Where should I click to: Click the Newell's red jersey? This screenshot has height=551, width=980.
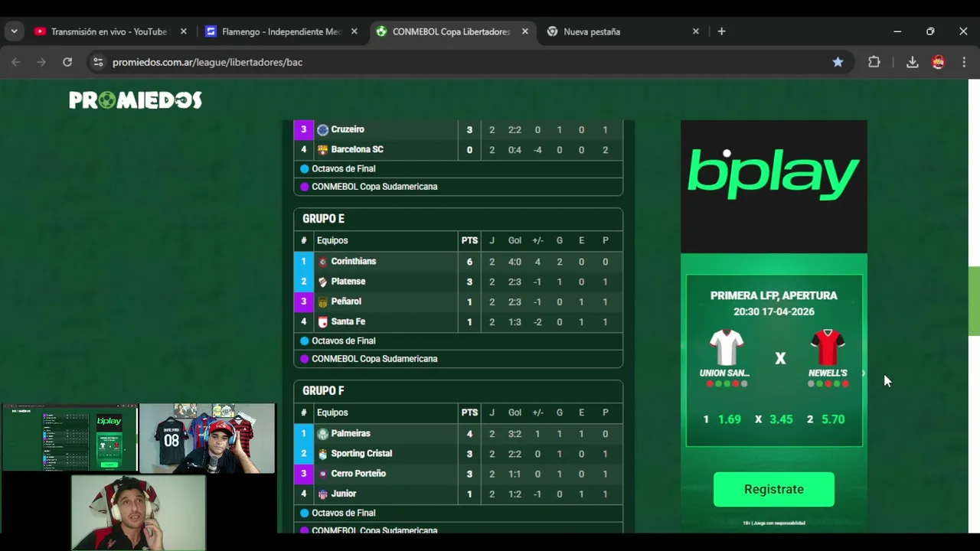tap(828, 348)
